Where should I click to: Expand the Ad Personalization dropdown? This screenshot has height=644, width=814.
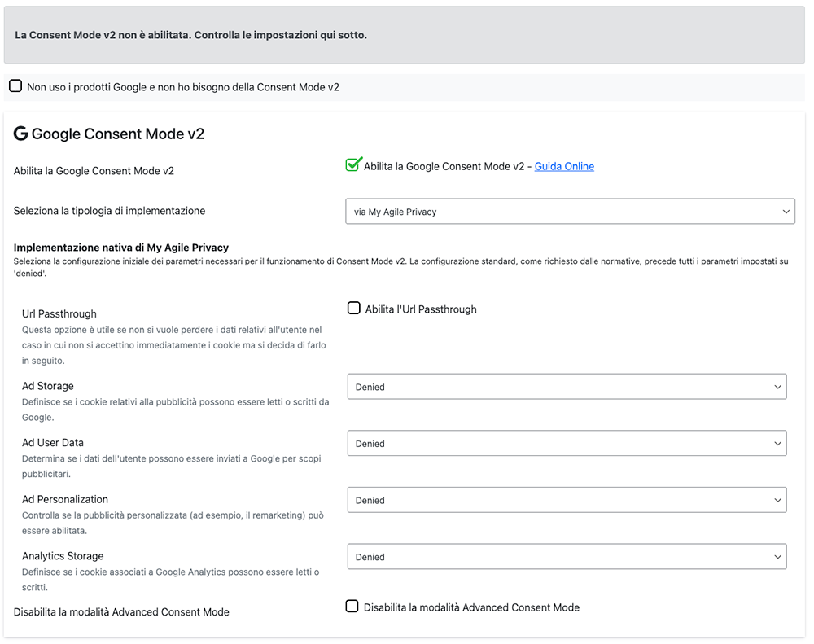coord(567,501)
